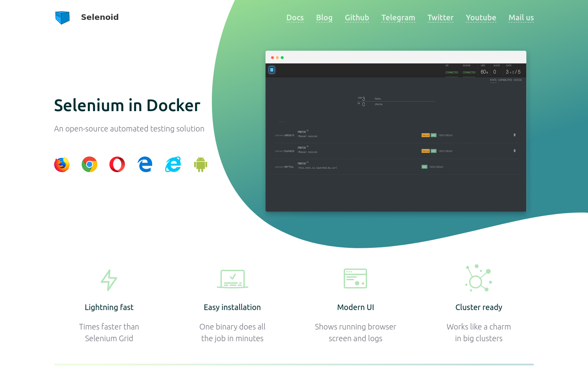Screen dimensions: 588x384
Task: Click 'Times faster than Selenium Grid' text
Action: (x=109, y=333)
